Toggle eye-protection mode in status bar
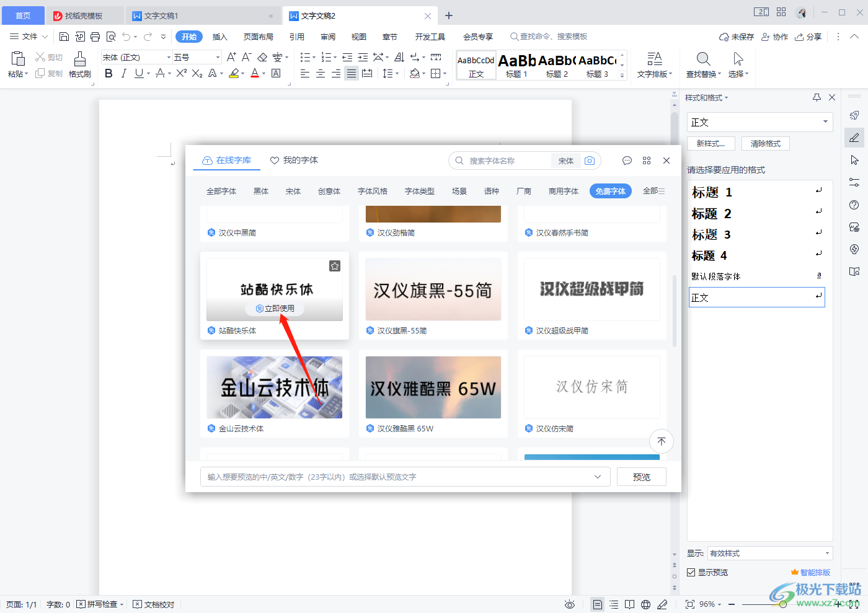This screenshot has width=868, height=613. click(x=570, y=604)
